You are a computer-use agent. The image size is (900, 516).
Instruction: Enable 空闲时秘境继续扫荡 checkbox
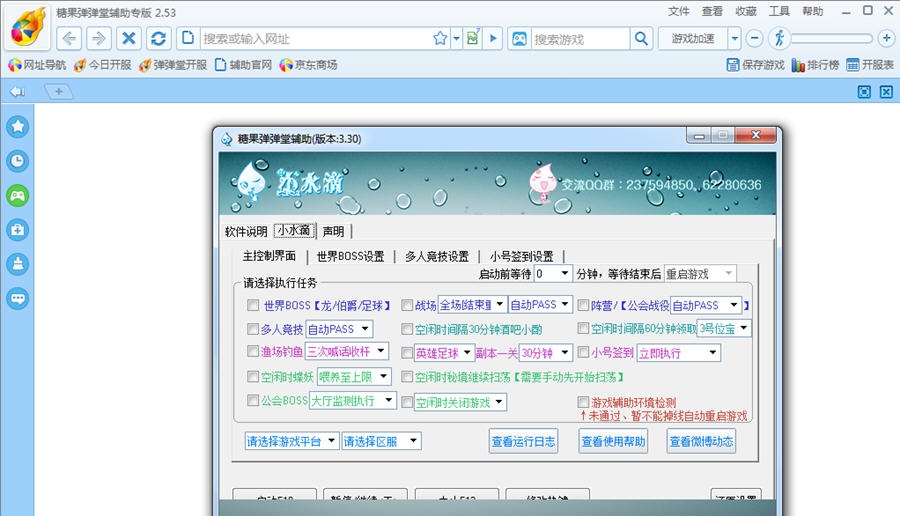pyautogui.click(x=407, y=377)
